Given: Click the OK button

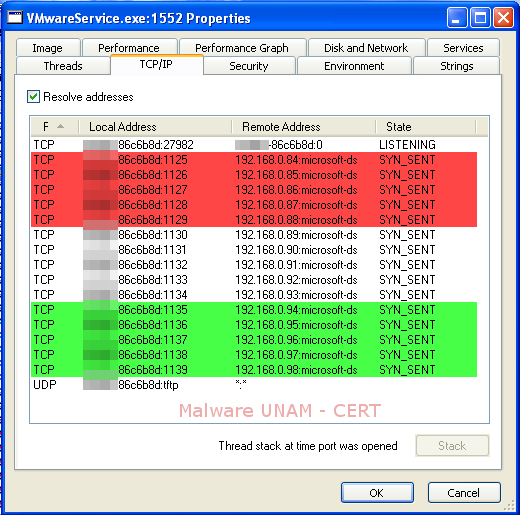Looking at the screenshot, I should click(x=377, y=493).
